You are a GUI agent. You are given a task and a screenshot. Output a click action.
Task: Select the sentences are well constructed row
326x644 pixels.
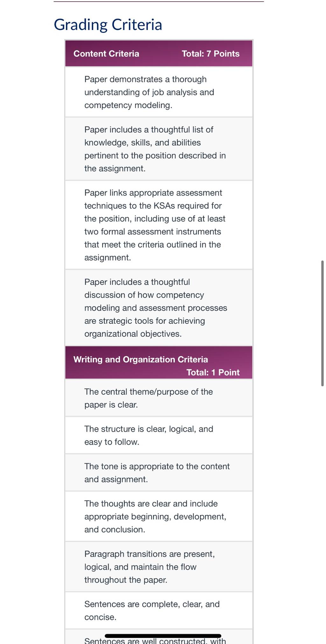point(159,637)
